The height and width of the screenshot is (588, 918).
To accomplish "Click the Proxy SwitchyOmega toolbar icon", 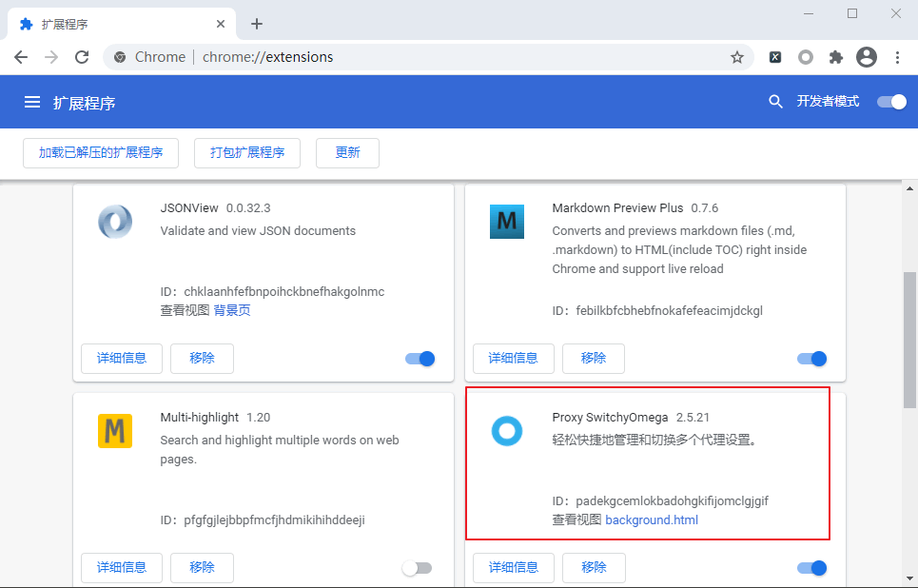I will click(806, 57).
